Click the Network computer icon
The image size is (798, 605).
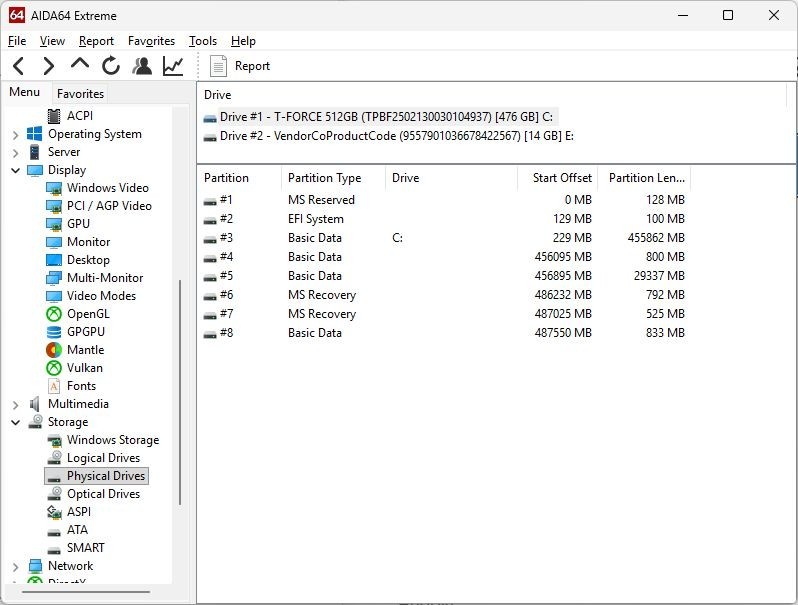coord(35,566)
